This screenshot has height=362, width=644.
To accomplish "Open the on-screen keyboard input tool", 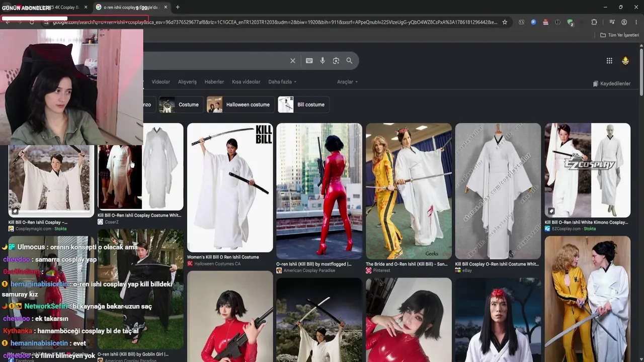I will point(309,61).
